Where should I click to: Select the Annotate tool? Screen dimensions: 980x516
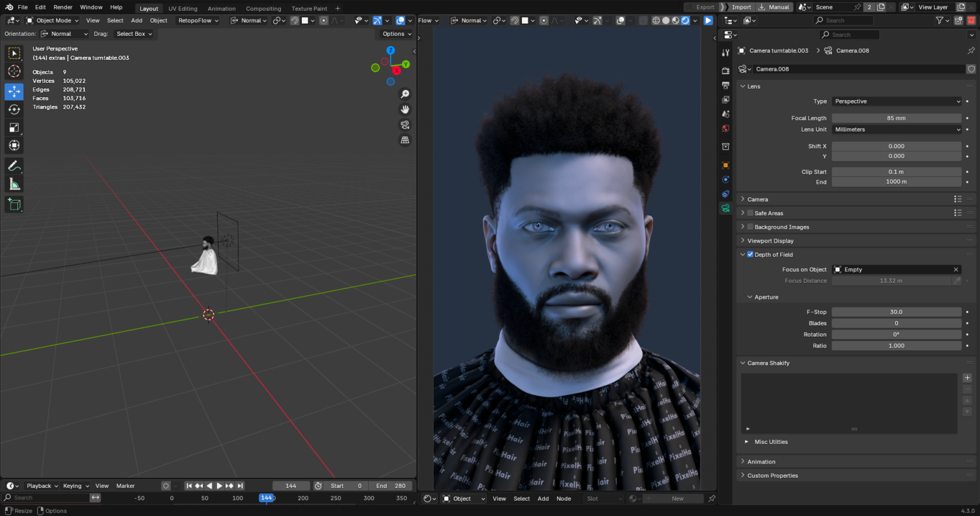[x=14, y=166]
